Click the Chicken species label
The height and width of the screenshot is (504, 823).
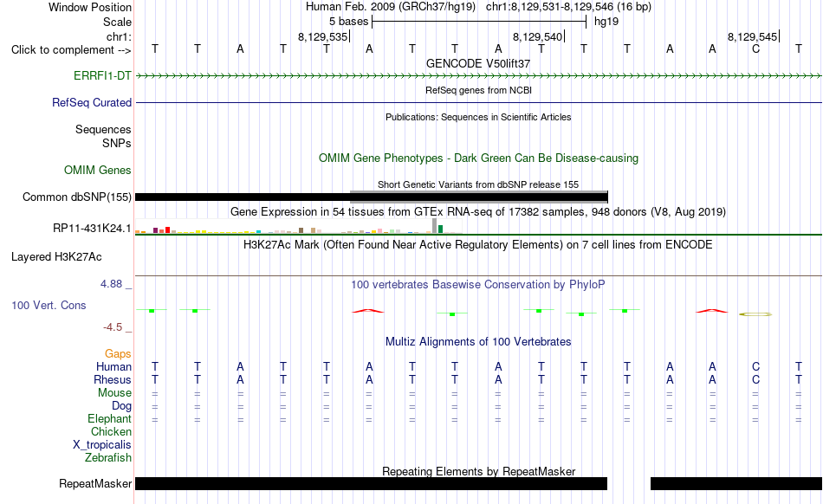[111, 431]
